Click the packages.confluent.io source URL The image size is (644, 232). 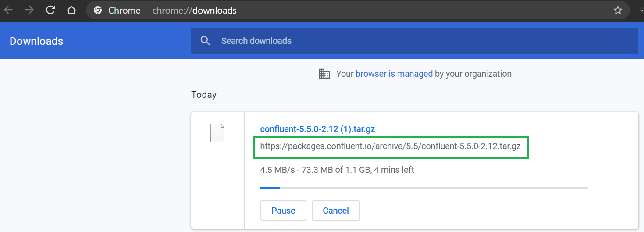coord(390,146)
